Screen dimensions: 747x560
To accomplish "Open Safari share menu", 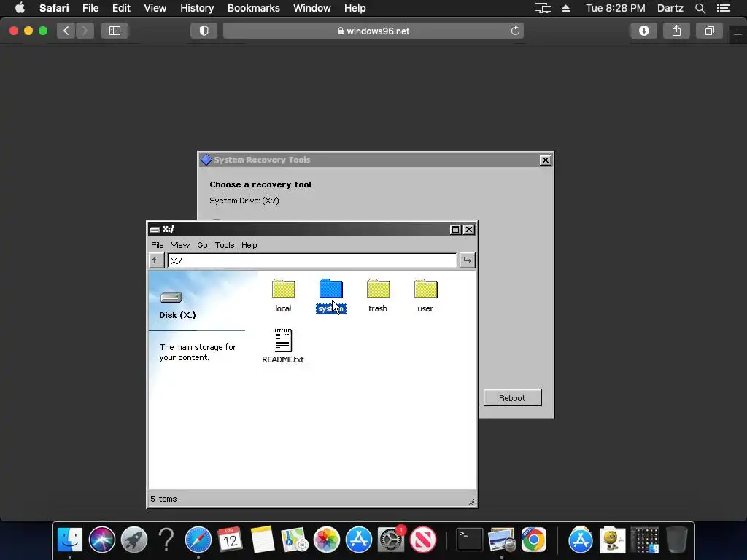I will [x=676, y=31].
